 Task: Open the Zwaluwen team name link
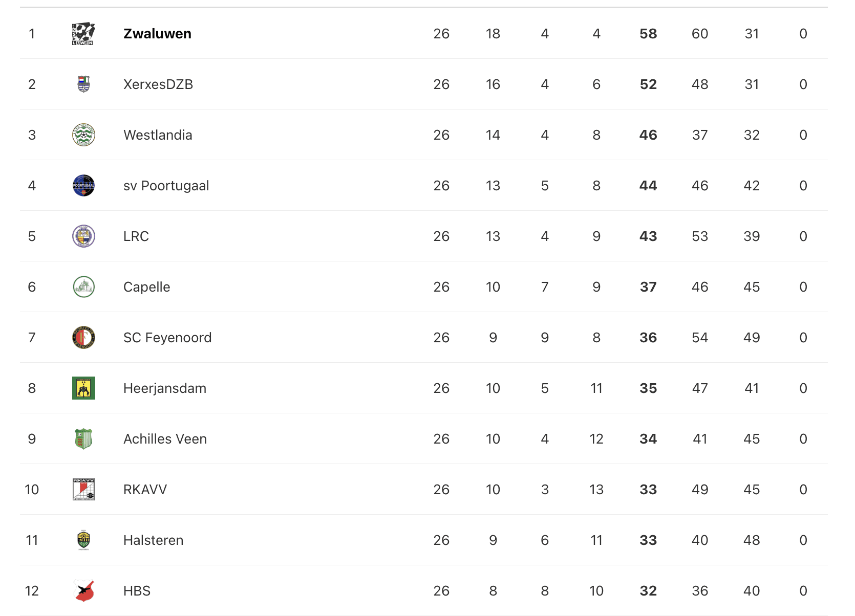[x=157, y=34]
